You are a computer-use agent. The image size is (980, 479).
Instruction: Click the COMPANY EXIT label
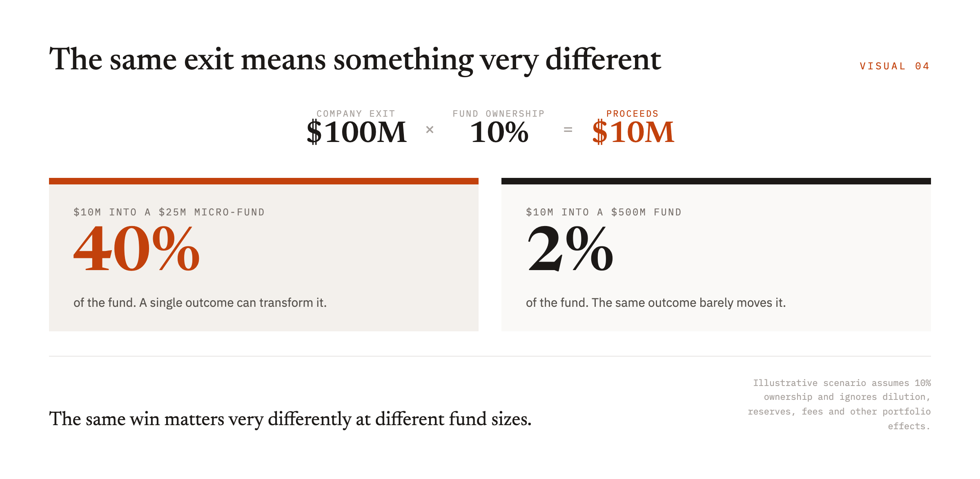click(x=356, y=113)
